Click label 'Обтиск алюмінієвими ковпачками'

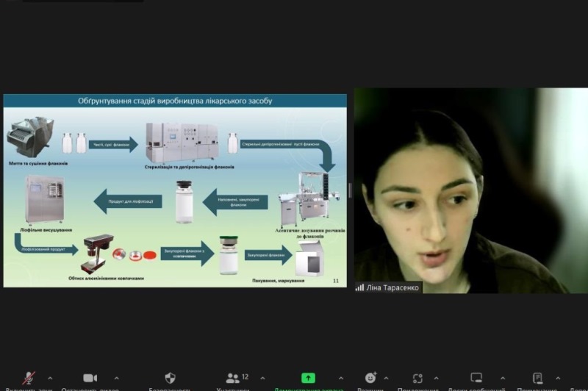click(106, 278)
